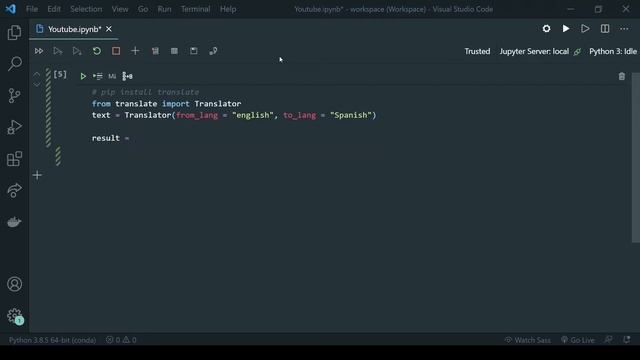
Task: Click the [5] execution count label
Action: tap(60, 74)
